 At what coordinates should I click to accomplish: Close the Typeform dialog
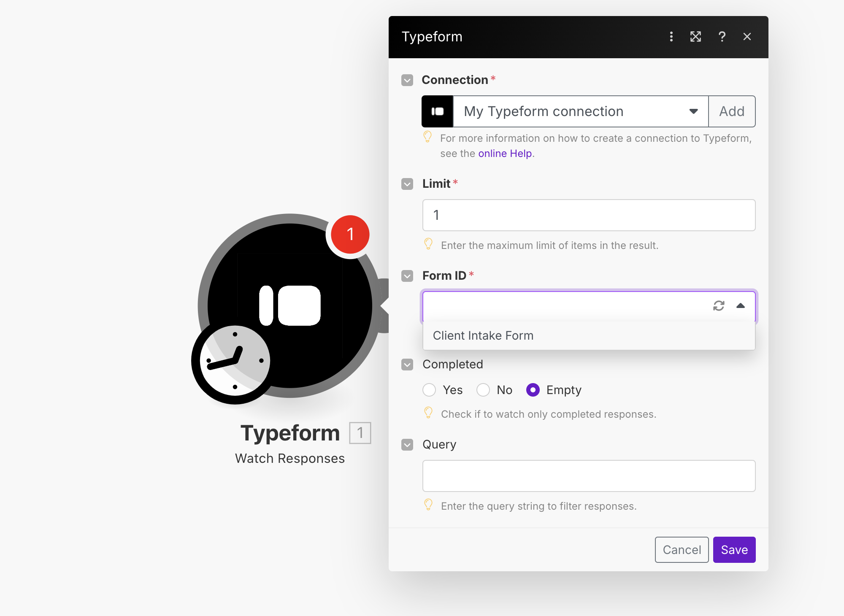[747, 37]
